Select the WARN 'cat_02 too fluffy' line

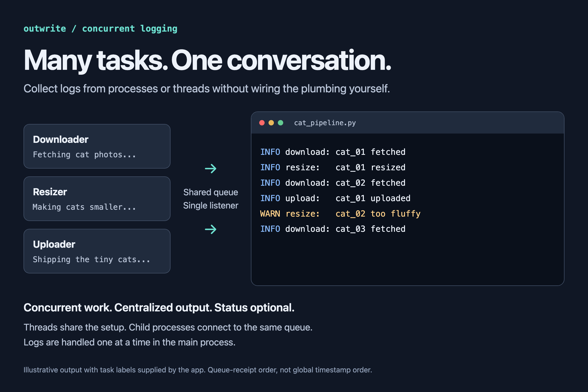coord(340,214)
